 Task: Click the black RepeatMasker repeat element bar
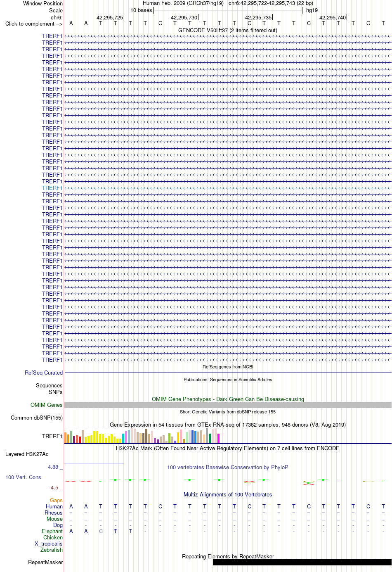[302, 562]
